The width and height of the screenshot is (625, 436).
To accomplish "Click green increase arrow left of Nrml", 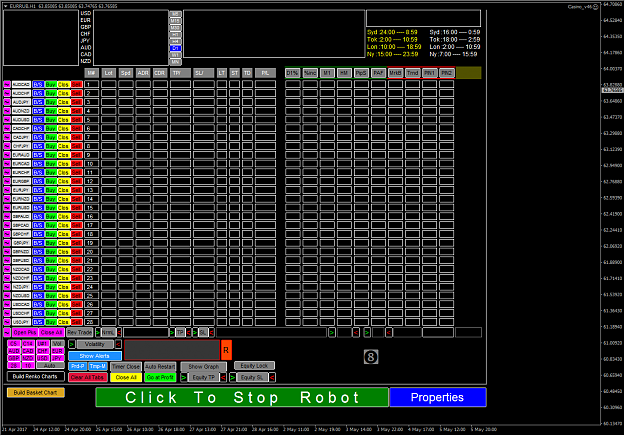I will coord(98,332).
